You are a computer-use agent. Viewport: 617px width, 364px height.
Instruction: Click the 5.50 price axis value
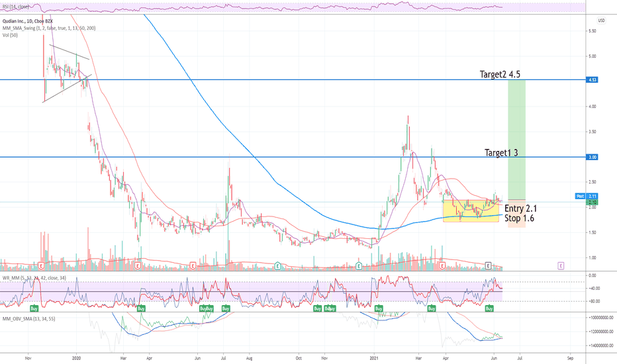592,30
